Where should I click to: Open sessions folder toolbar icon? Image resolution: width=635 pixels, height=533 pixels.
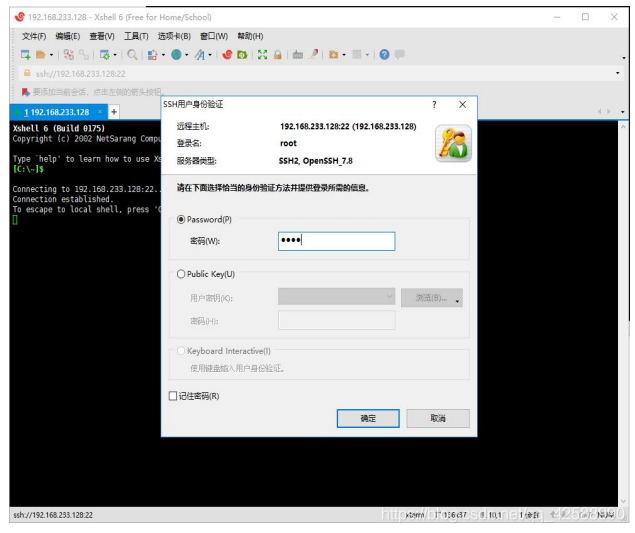coord(40,55)
